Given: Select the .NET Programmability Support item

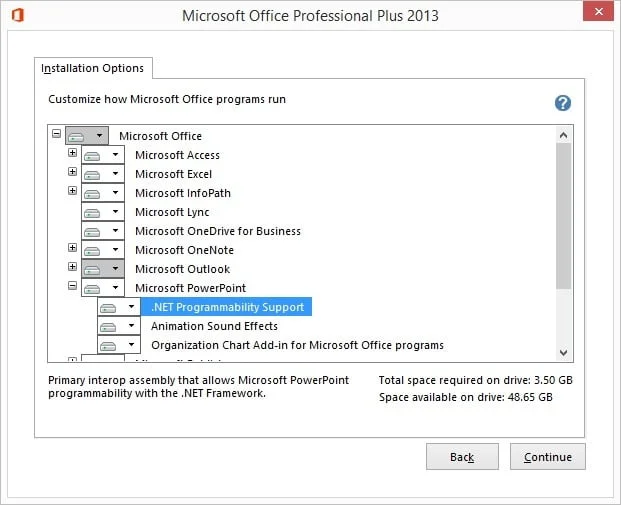Looking at the screenshot, I should point(227,307).
